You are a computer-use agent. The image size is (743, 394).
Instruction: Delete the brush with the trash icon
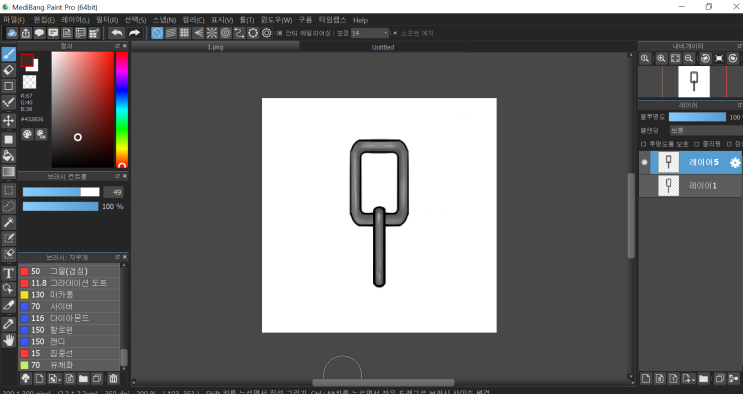pyautogui.click(x=113, y=378)
